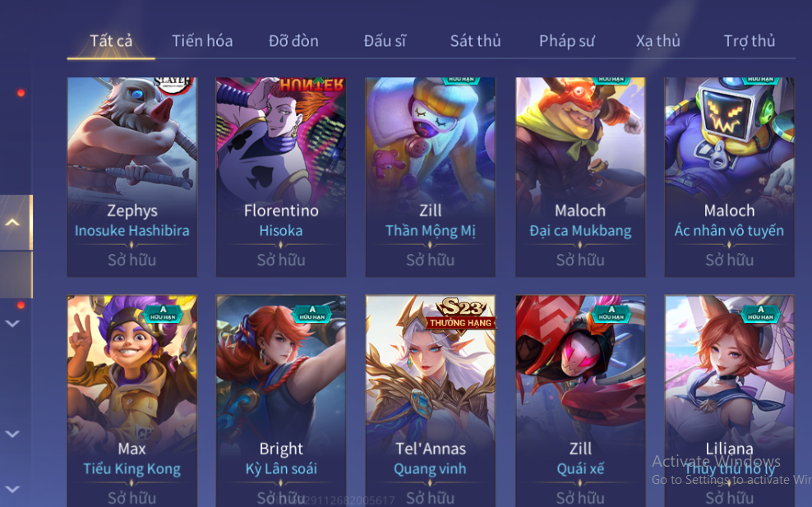
Task: Click the Hữu Hạn badge on Liliana card
Action: [x=760, y=313]
